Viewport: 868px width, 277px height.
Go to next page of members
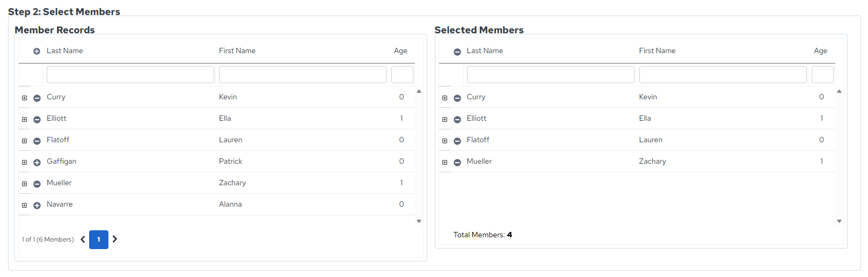[x=114, y=239]
